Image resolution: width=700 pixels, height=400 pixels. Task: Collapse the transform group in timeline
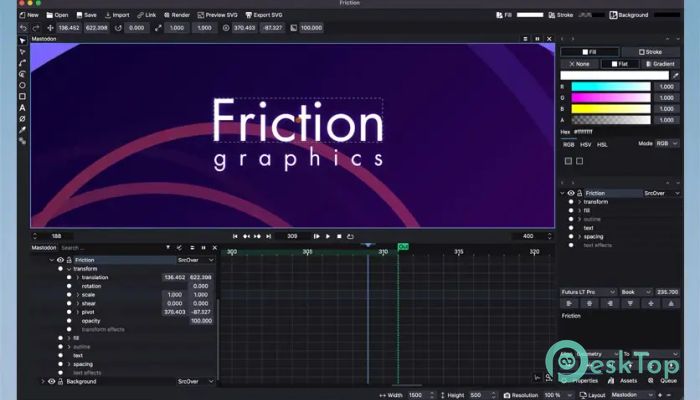pyautogui.click(x=69, y=269)
